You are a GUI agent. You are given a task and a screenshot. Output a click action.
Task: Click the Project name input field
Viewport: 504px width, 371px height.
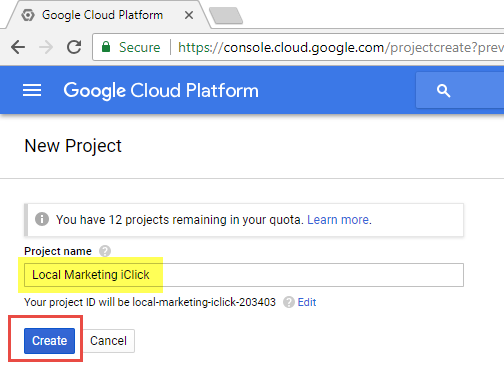[244, 275]
